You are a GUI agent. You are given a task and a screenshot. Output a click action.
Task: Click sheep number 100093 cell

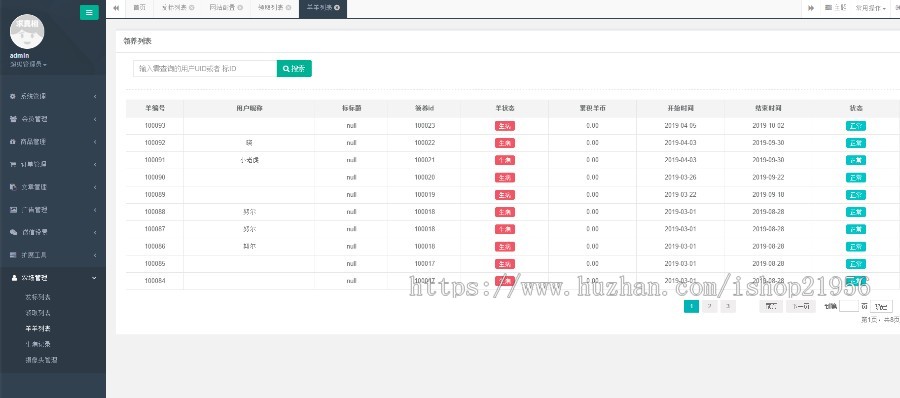(x=155, y=126)
